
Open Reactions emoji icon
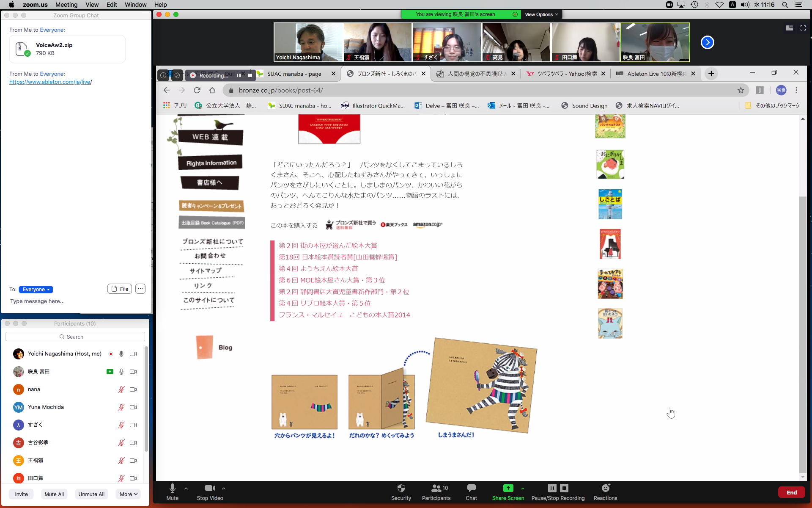(605, 489)
